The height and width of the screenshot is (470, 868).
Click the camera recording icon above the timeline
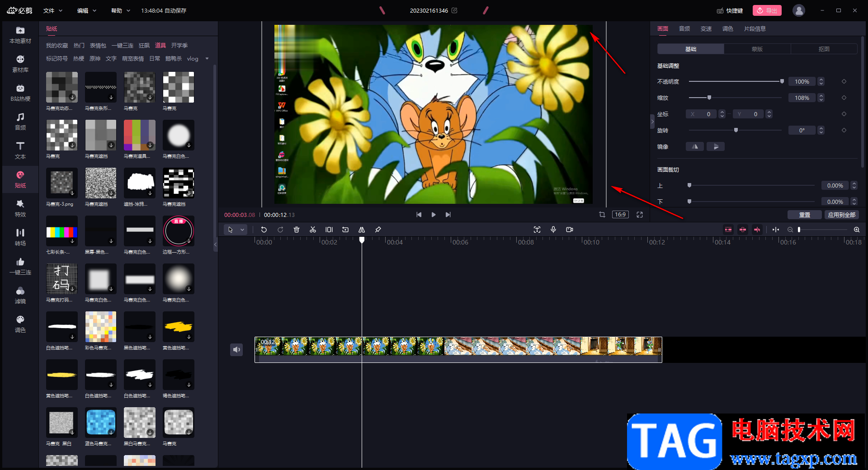[x=570, y=230]
